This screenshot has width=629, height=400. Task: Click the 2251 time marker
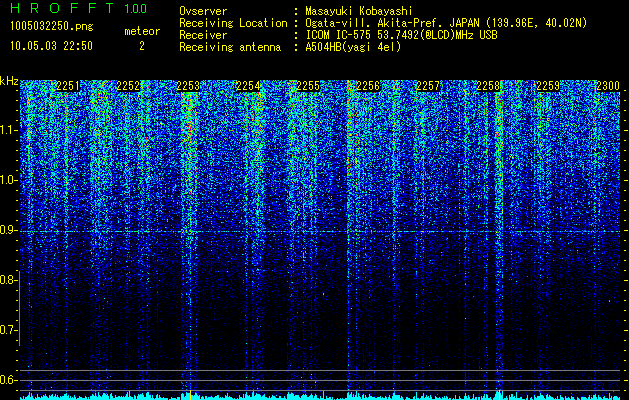pos(68,86)
